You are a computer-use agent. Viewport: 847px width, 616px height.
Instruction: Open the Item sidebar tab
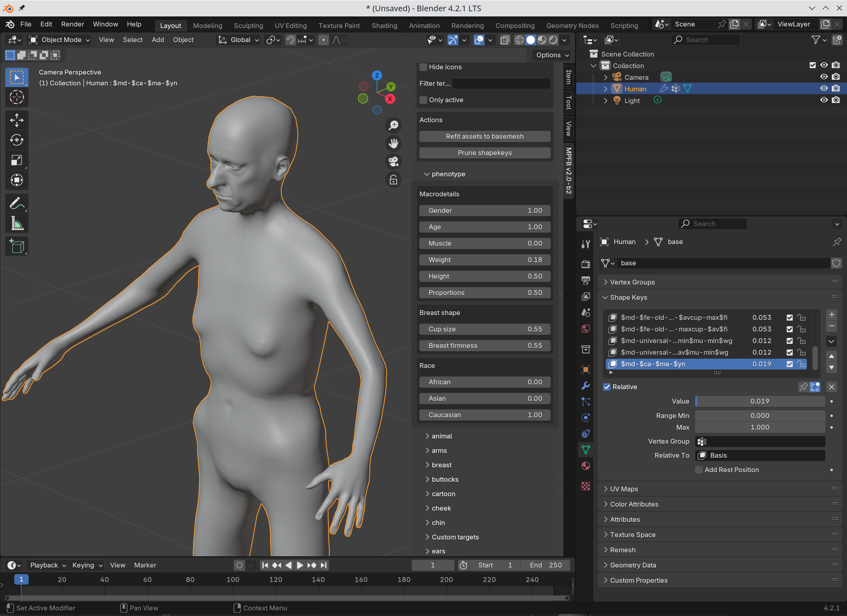click(569, 77)
